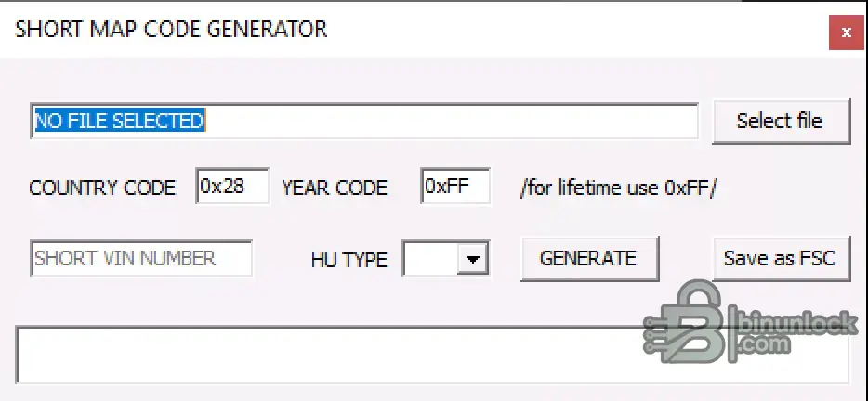Click the Save as FSC button
Image resolution: width=868 pixels, height=401 pixels.
coord(781,259)
